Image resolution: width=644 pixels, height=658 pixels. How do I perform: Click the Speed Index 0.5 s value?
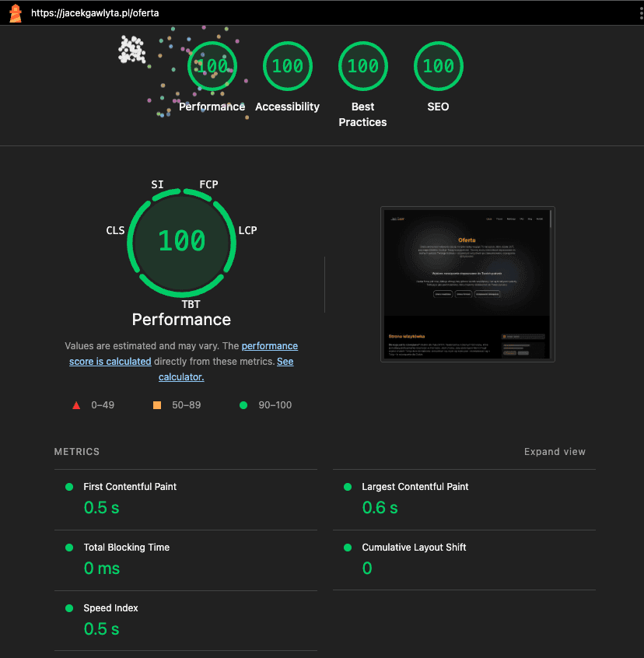102,629
